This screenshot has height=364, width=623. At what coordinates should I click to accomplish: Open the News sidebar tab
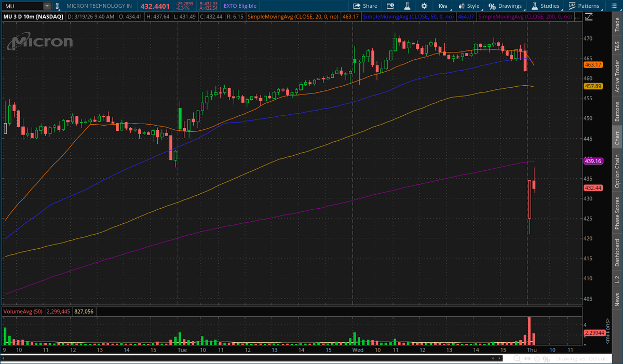[617, 300]
